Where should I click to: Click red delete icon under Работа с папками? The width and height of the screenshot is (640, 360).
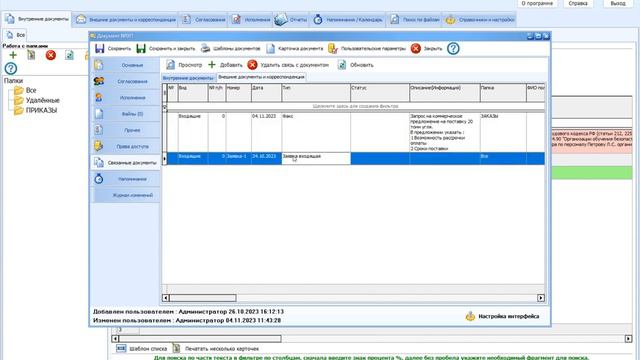51,55
